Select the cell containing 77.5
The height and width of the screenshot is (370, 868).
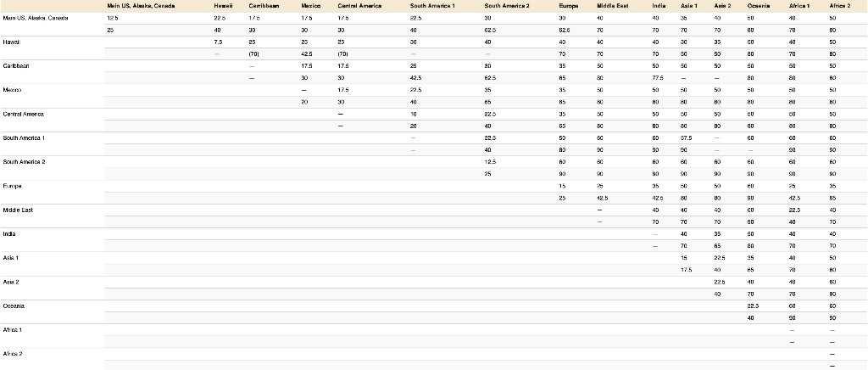click(x=656, y=77)
